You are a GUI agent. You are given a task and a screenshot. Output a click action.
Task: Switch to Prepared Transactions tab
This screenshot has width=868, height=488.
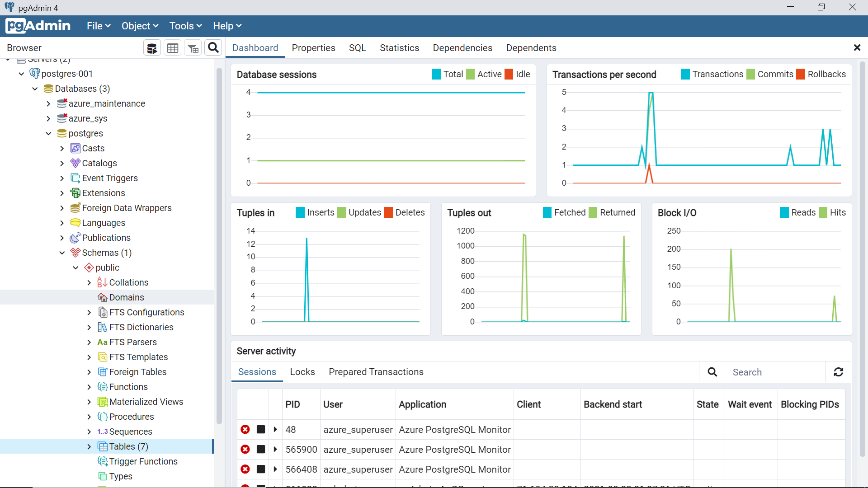(376, 372)
